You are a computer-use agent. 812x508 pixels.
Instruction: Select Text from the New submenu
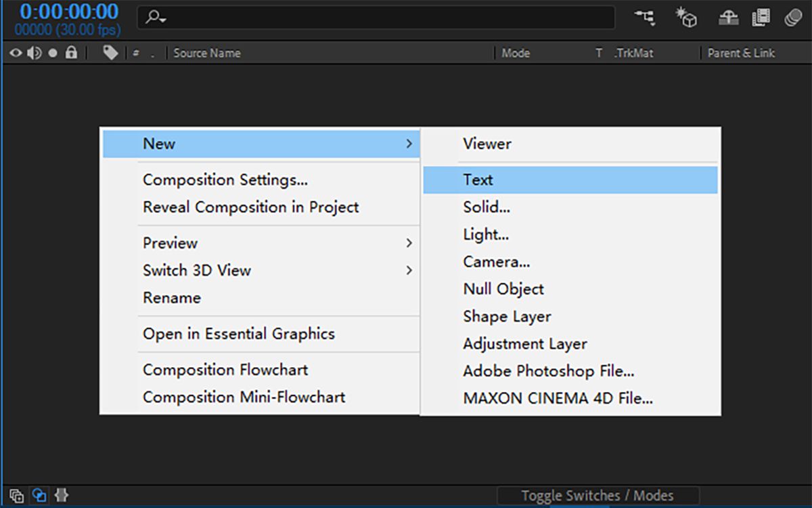point(478,180)
